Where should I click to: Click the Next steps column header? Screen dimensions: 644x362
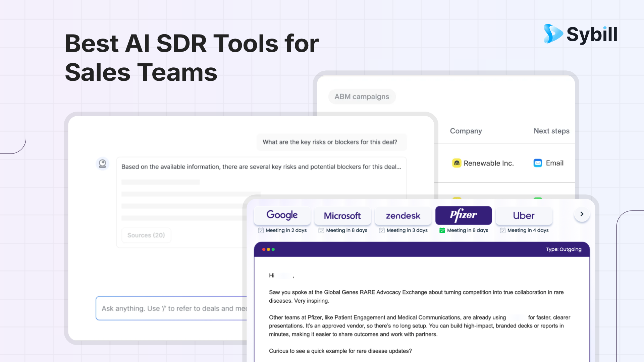click(x=551, y=131)
